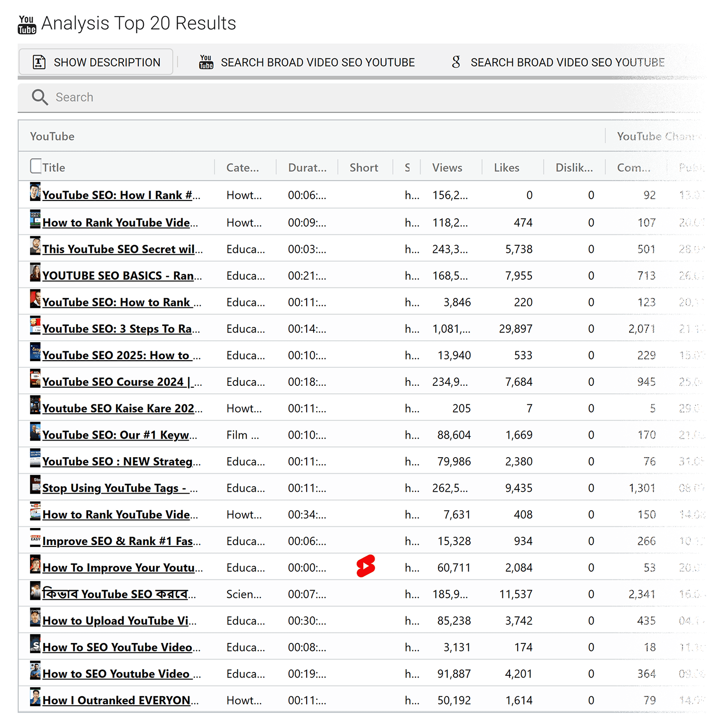Click the 00:34 duration cell
This screenshot has width=713, height=728.
point(307,515)
